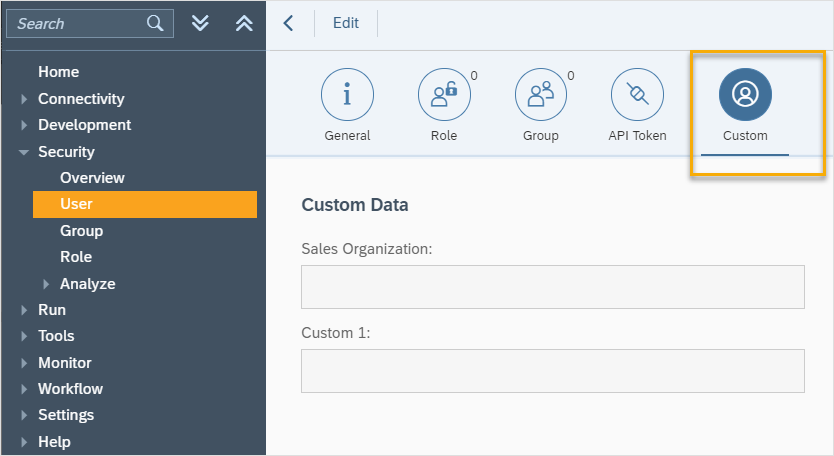
Task: Open the General info icon tab
Action: (347, 95)
